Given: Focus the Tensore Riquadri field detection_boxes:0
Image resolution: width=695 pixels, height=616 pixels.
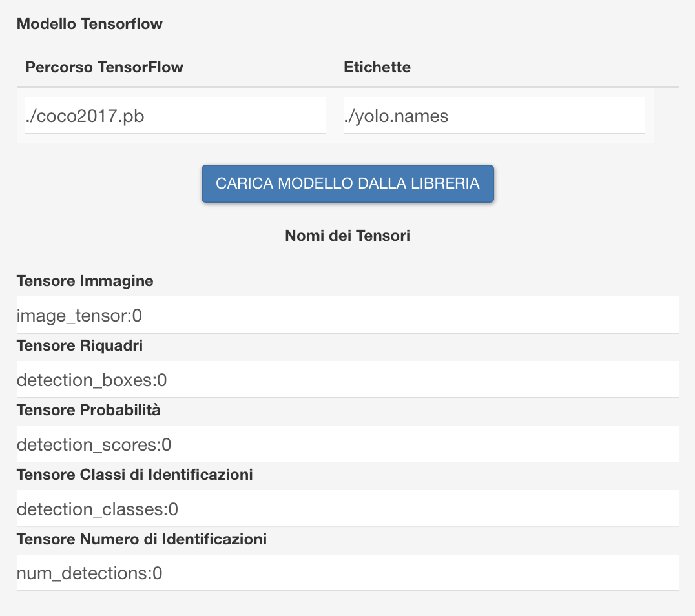Looking at the screenshot, I should click(x=348, y=379).
